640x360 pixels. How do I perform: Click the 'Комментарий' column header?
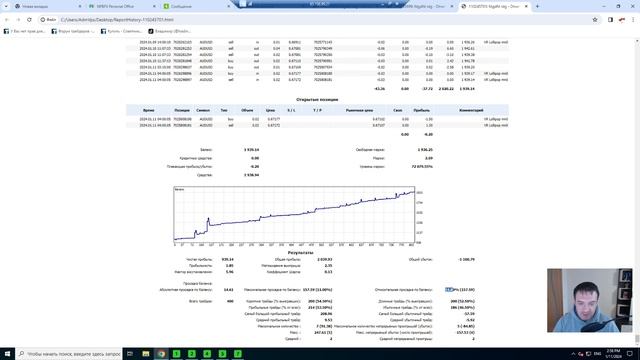point(471,110)
